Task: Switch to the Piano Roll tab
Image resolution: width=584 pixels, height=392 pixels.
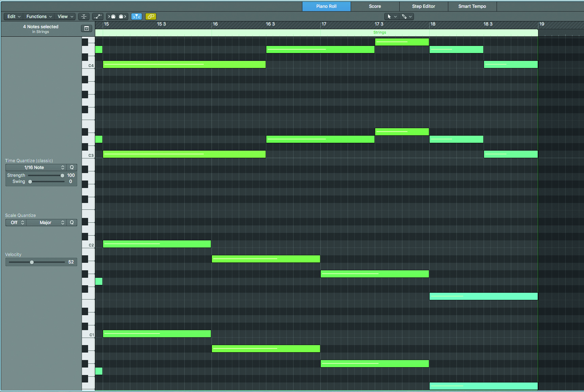Action: 326,6
